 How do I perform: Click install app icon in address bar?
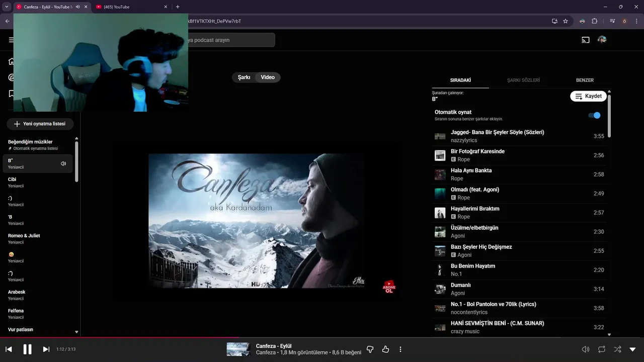(554, 21)
